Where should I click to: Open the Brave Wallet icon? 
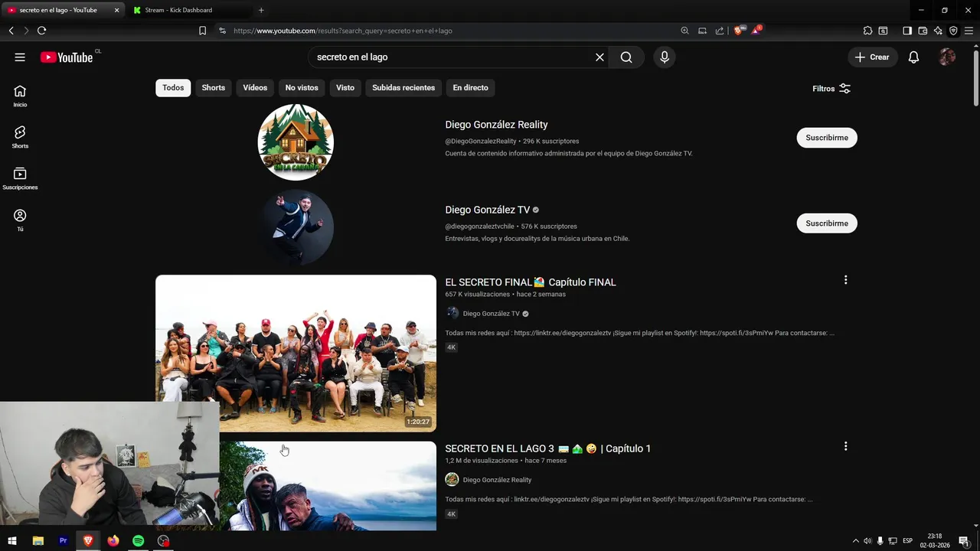click(923, 31)
